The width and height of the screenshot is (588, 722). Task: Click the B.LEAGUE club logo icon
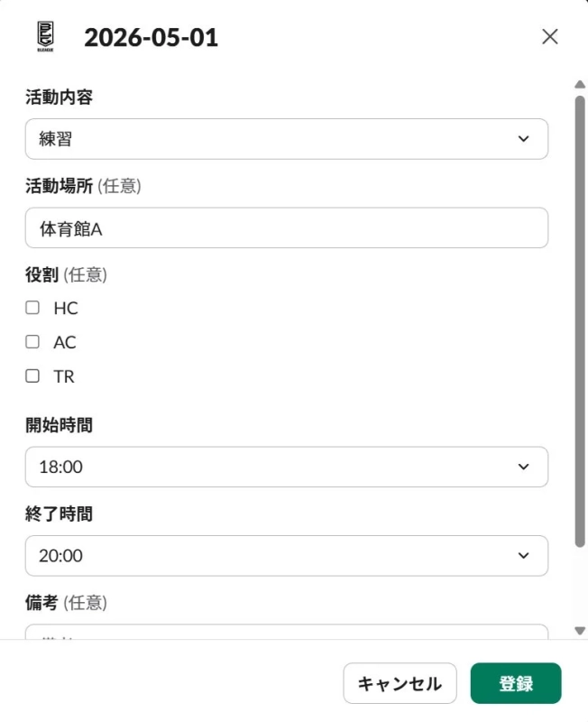(x=46, y=37)
